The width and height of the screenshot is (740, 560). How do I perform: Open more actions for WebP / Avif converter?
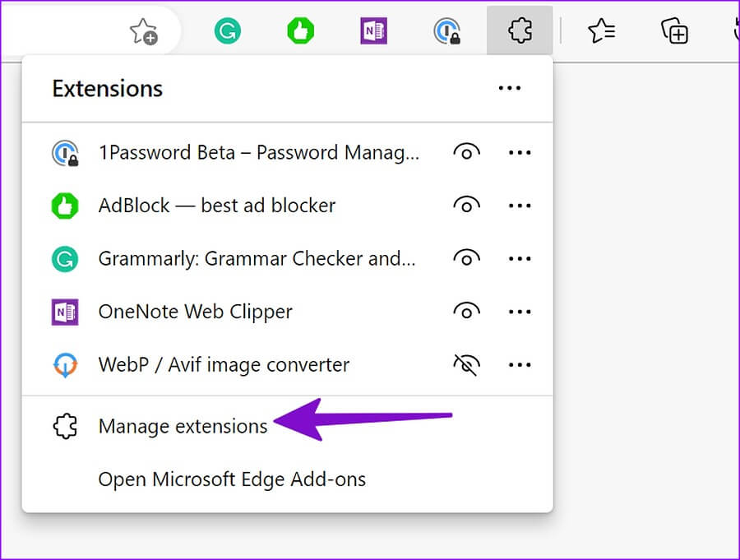pos(520,365)
